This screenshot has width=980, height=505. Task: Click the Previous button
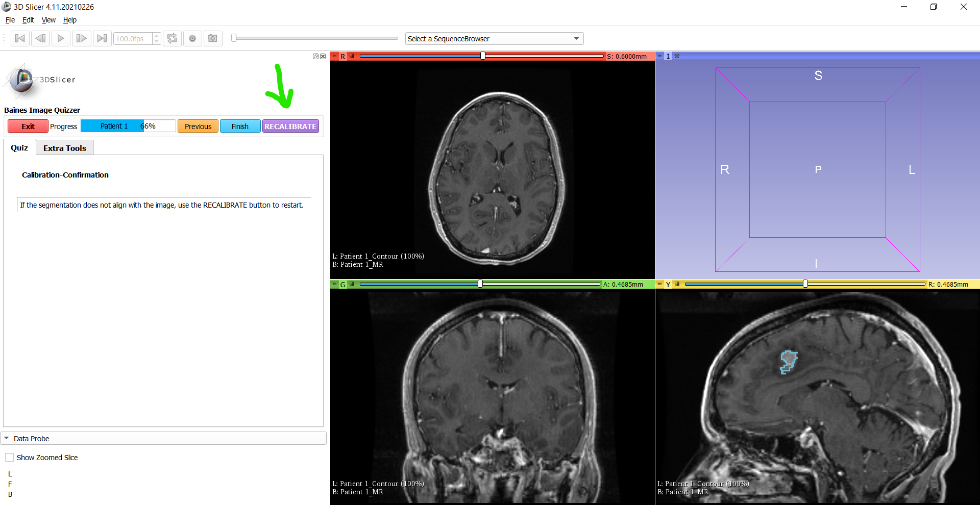198,126
